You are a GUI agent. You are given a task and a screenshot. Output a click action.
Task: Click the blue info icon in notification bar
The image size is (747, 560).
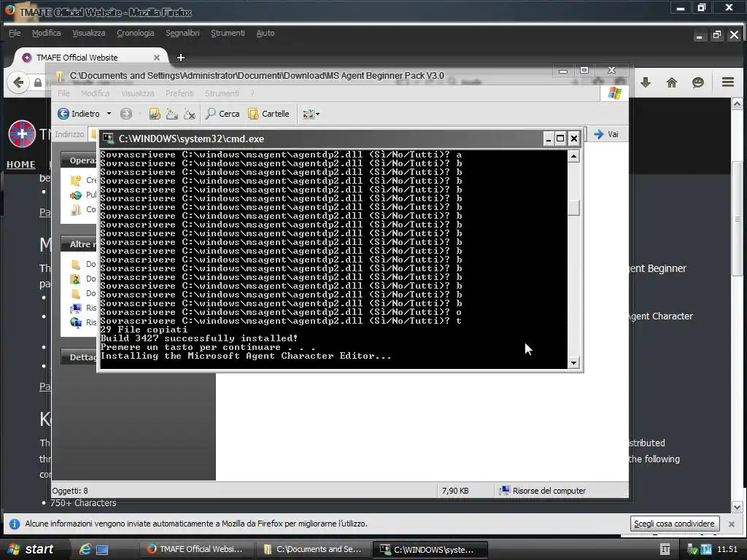tap(15, 524)
